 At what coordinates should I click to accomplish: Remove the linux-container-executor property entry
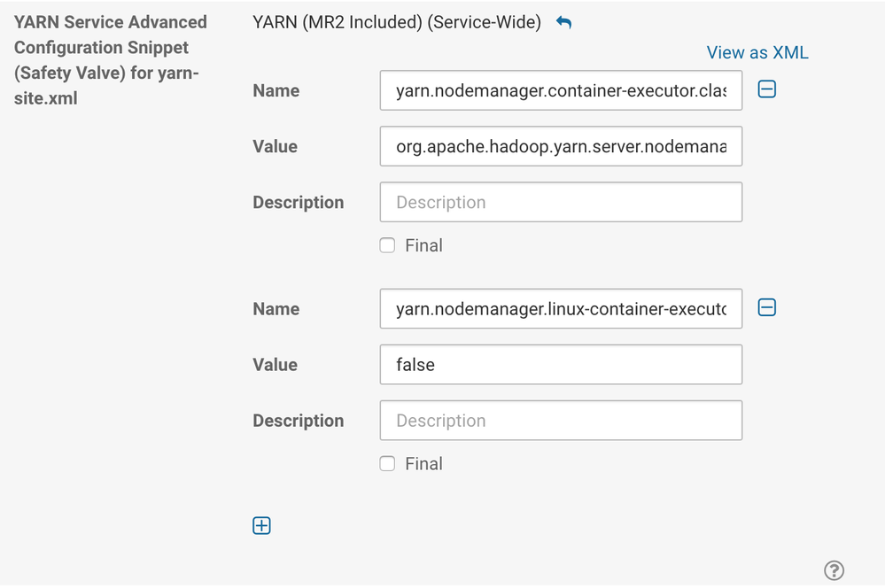pyautogui.click(x=767, y=308)
